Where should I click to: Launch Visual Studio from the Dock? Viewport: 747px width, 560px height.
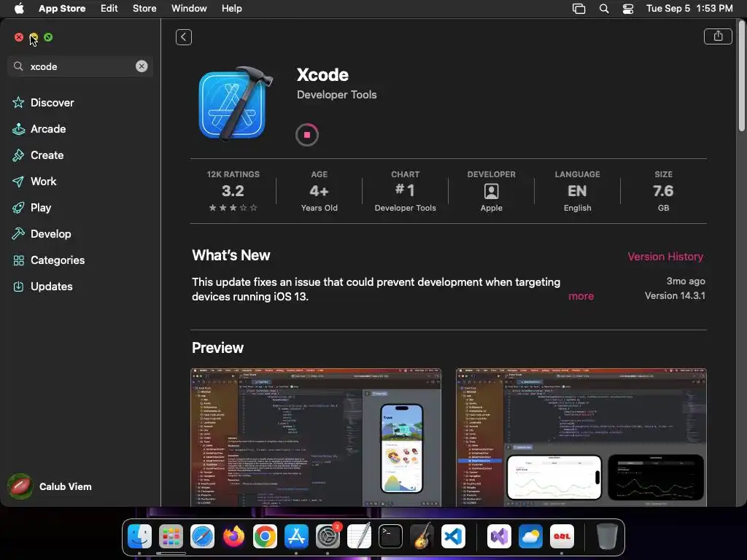499,537
